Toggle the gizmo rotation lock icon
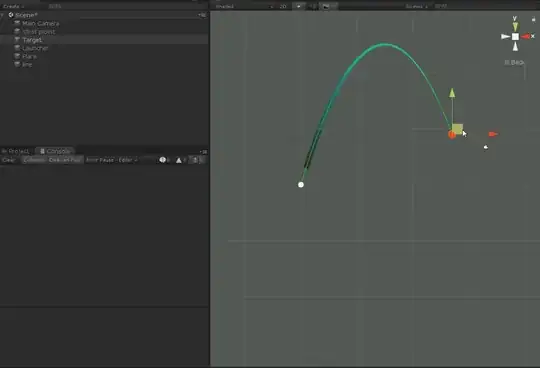 pos(533,20)
